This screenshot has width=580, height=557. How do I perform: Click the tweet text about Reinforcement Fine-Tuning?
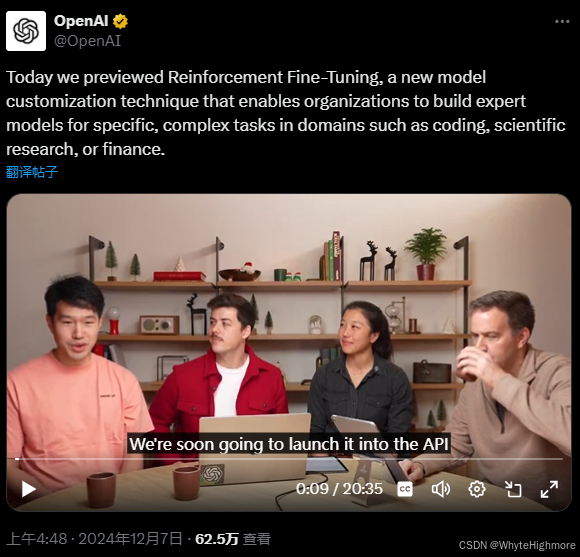(x=286, y=113)
